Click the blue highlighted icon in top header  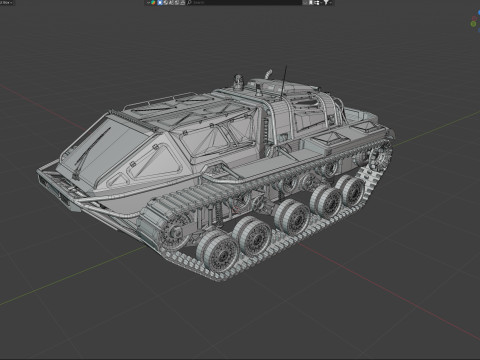click(160, 2)
